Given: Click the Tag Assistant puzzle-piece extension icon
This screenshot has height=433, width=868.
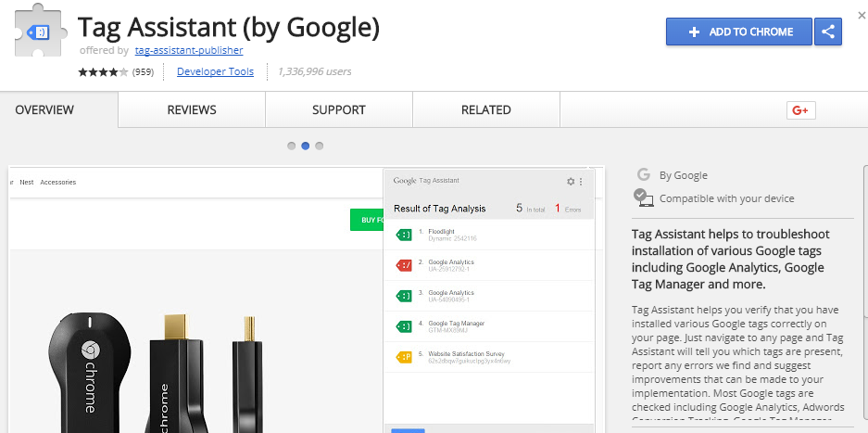Looking at the screenshot, I should (x=41, y=31).
